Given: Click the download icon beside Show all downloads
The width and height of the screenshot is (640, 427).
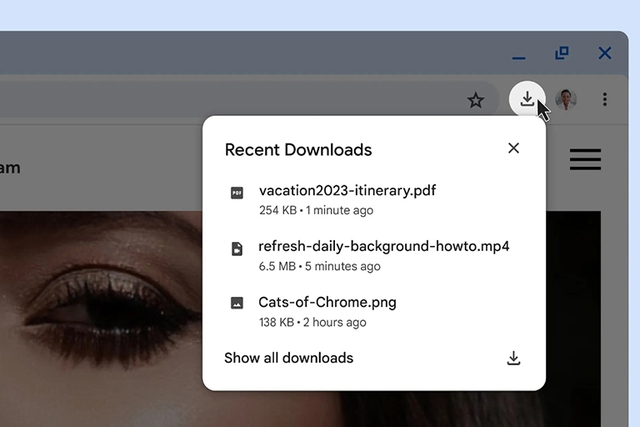Looking at the screenshot, I should tap(513, 358).
